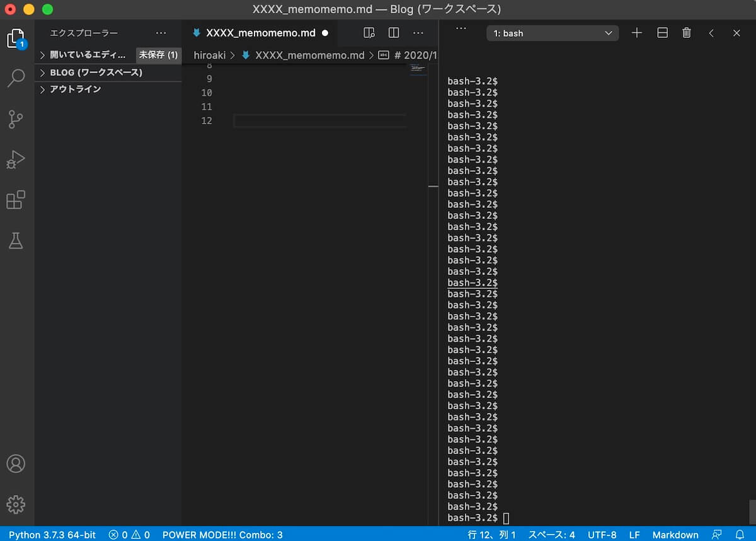Place cursor on editor line 12
The image size is (756, 541).
point(320,120)
